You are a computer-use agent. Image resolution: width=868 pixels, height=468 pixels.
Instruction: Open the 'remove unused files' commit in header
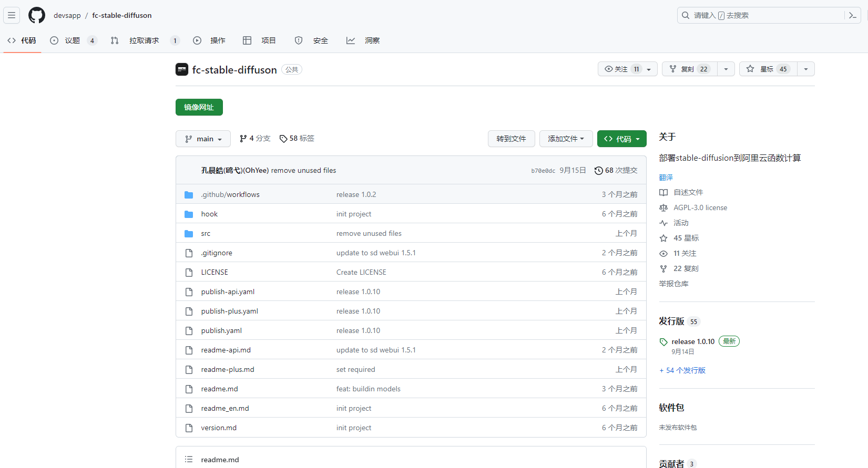[x=303, y=171]
